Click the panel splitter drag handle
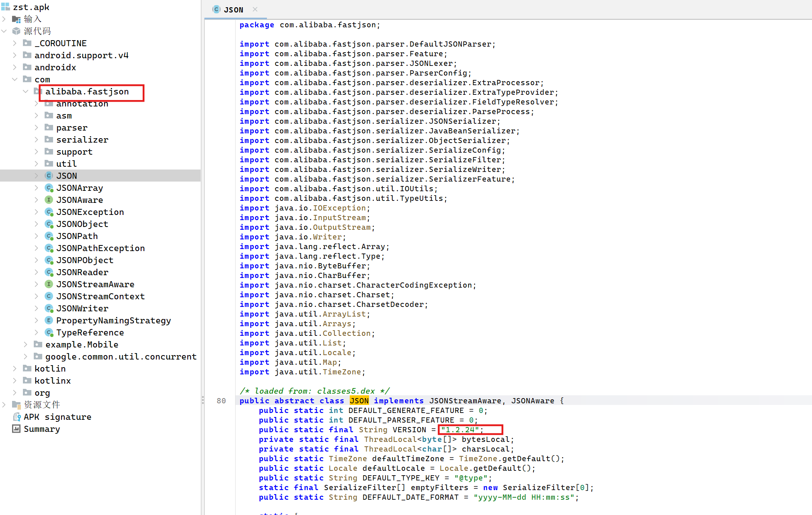This screenshot has width=812, height=515. tap(203, 400)
